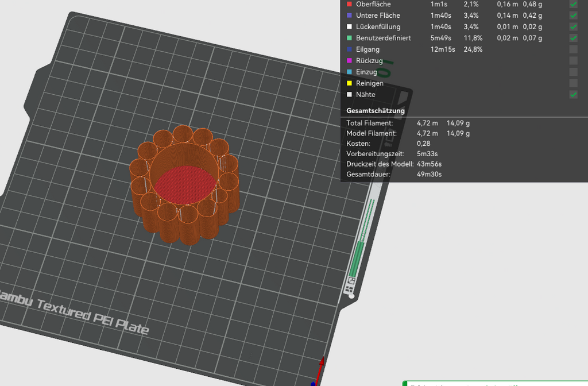Select the Einzug legend label
Image resolution: width=588 pixels, height=386 pixels.
pos(366,72)
